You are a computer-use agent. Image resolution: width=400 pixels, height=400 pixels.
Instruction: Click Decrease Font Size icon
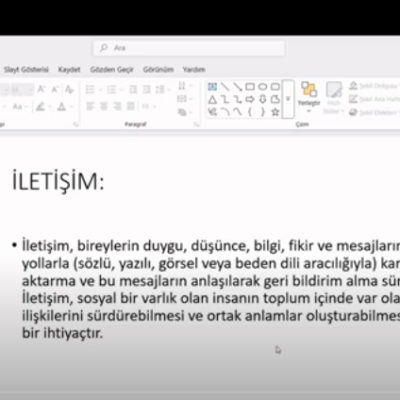55,89
